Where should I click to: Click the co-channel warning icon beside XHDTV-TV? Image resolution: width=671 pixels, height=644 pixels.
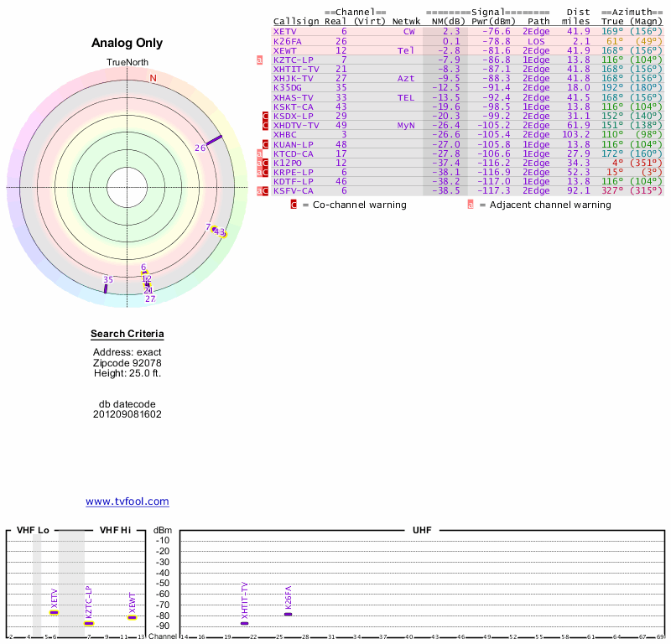(266, 126)
